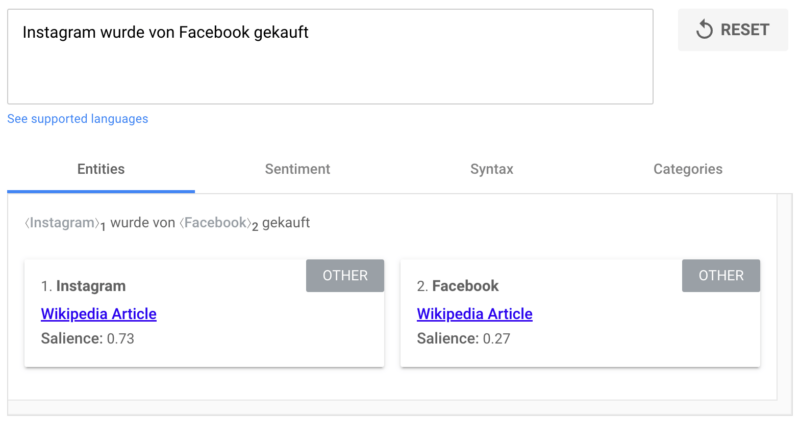Viewport: 800px width, 422px height.
Task: Switch to the Sentiment tab
Action: point(297,169)
